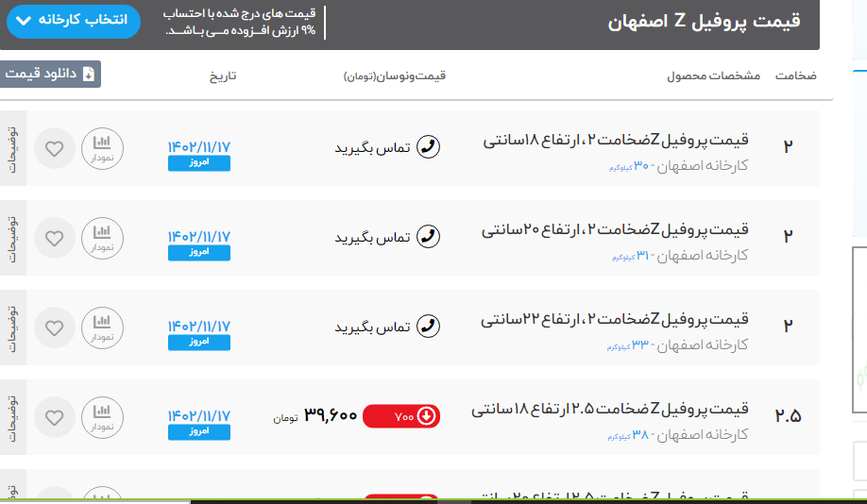Screen dimensions: 867x504
Task: Open the انتخاب کارخانه factory dropdown
Action: click(74, 21)
